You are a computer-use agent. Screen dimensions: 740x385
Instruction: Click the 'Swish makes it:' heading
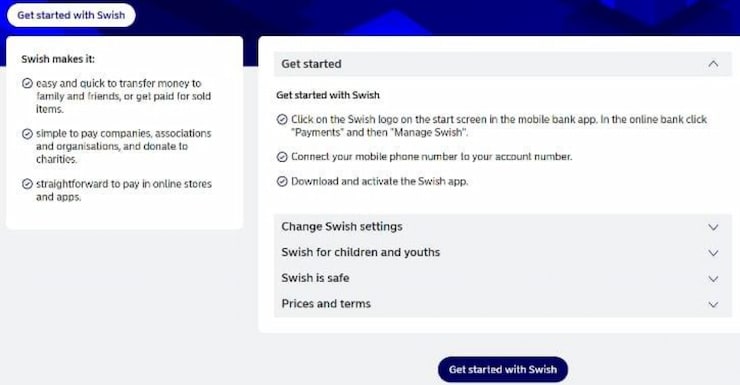tap(58, 59)
